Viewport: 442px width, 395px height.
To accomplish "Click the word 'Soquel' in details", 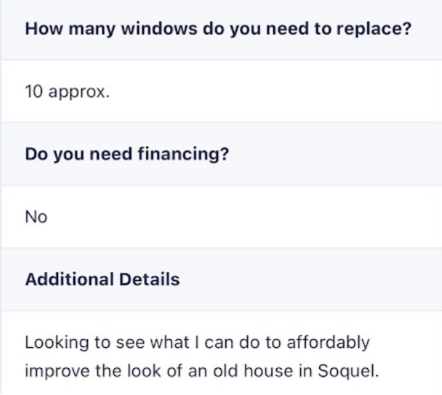I will tap(346, 371).
